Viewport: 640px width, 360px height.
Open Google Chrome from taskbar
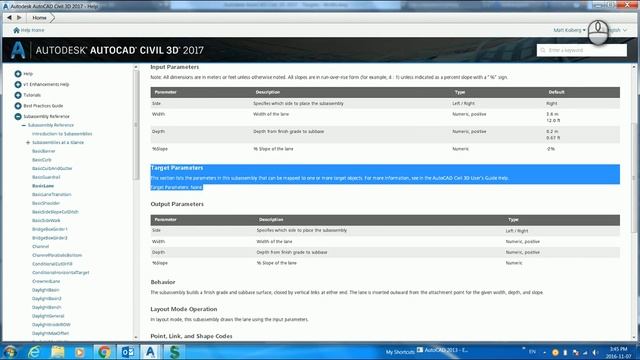(x=104, y=352)
